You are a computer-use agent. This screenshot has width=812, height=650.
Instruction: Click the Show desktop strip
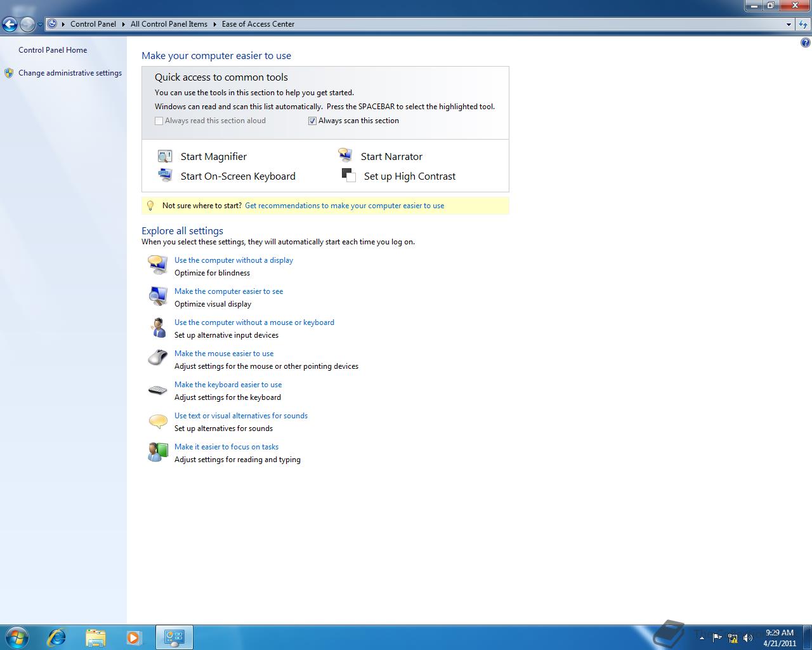(808, 637)
